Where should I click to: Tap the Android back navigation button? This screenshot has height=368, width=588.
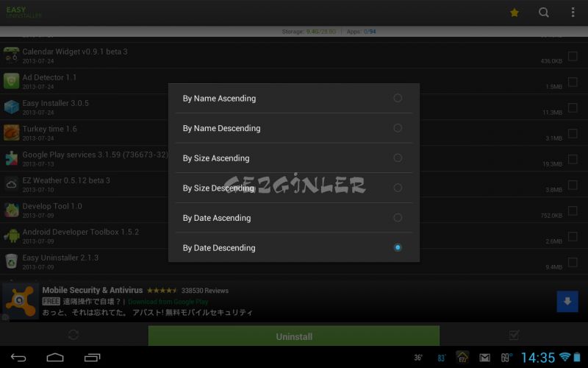pyautogui.click(x=18, y=358)
